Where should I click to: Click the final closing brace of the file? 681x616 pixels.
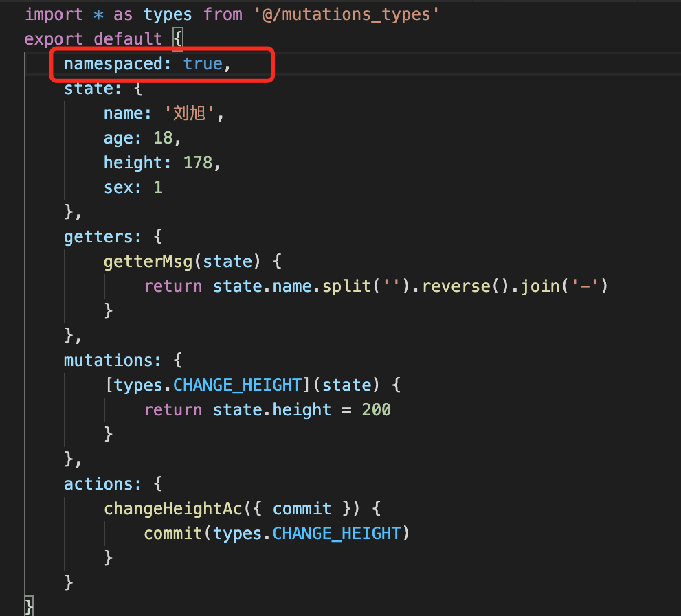(x=29, y=606)
